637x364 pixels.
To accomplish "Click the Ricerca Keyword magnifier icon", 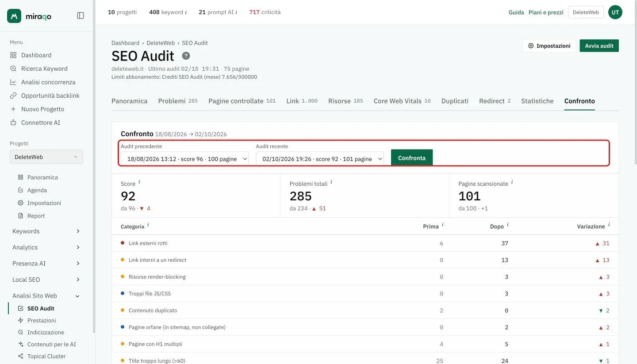I will coord(13,69).
